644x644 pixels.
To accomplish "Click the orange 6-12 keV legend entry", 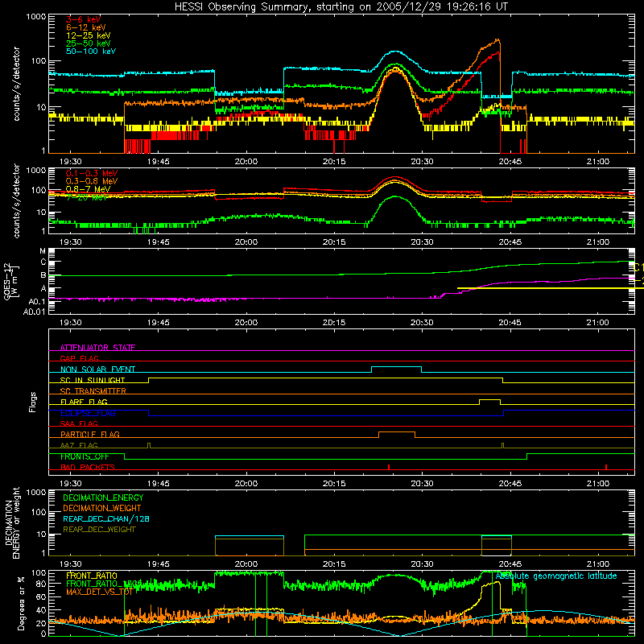I will [85, 27].
